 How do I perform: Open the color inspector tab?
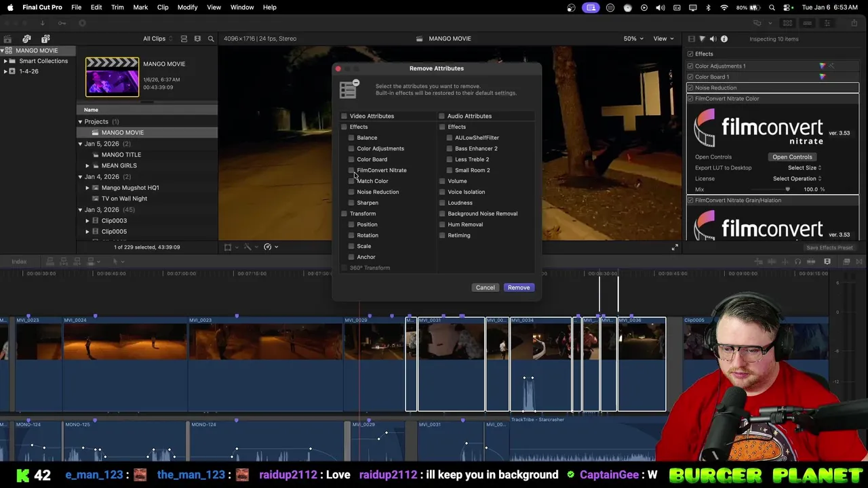[702, 39]
